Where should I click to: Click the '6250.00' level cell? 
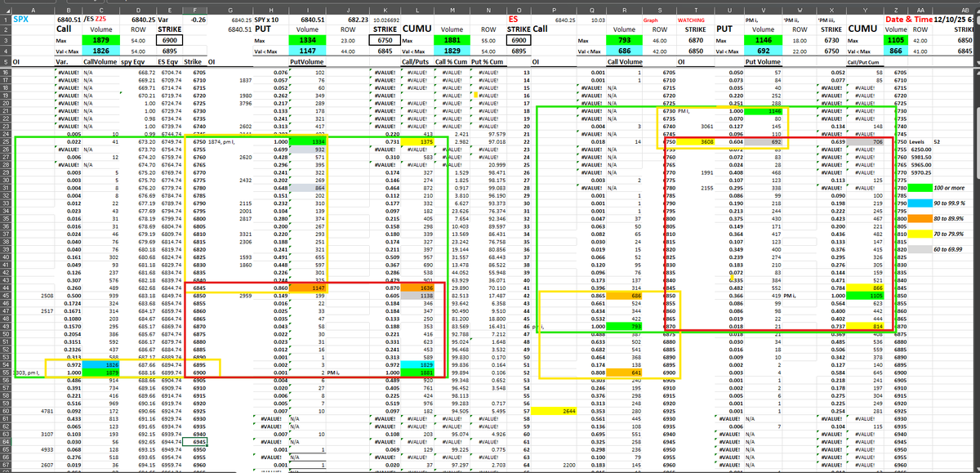click(921, 149)
